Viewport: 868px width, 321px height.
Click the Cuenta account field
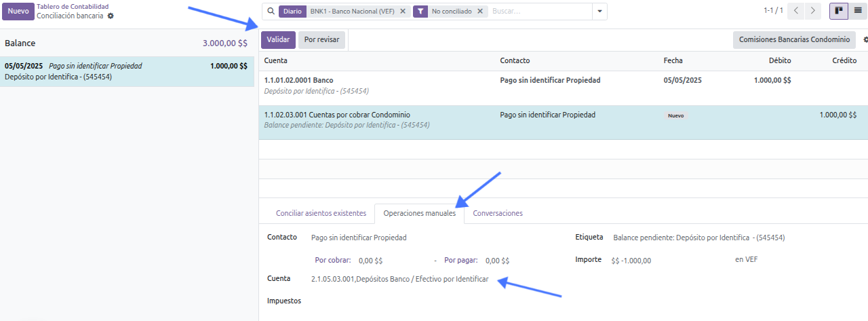click(x=399, y=279)
